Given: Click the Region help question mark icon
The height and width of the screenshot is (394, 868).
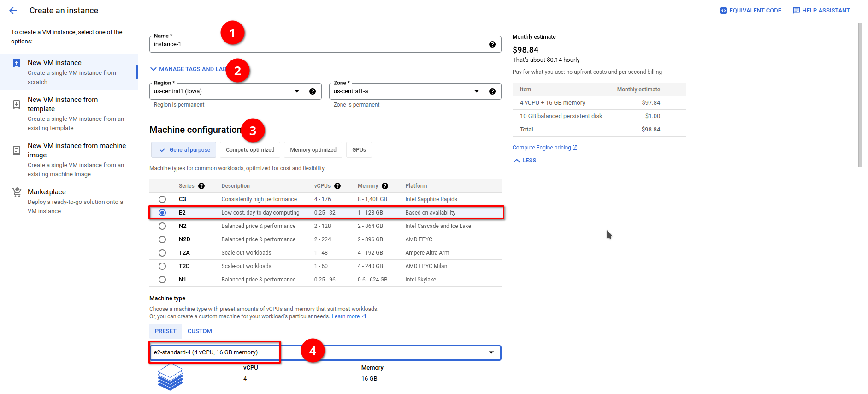Looking at the screenshot, I should coord(312,91).
